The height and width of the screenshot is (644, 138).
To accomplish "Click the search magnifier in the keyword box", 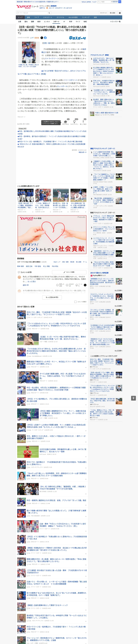I will tap(49, 13).
